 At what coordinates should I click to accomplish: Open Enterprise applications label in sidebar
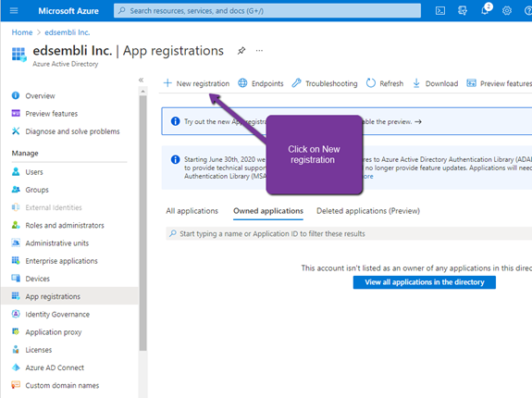(61, 261)
